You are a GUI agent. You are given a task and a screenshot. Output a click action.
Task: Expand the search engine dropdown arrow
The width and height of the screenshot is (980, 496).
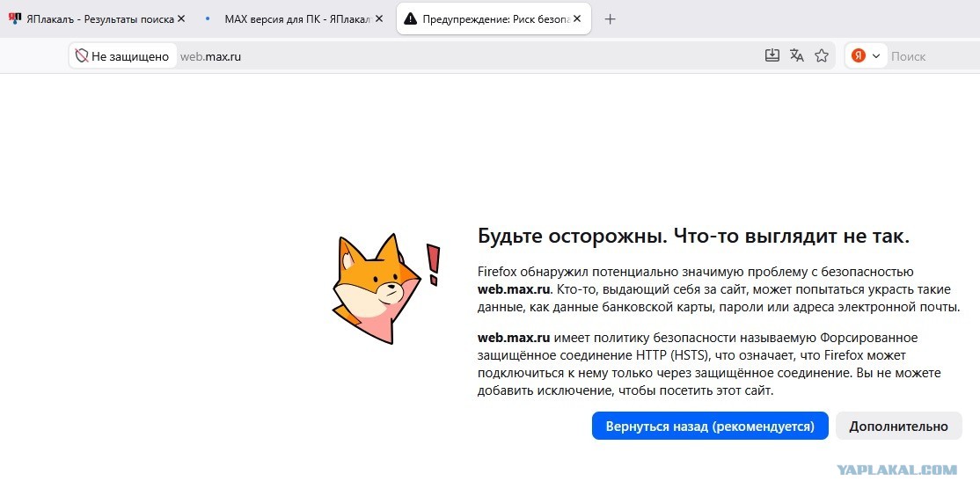pyautogui.click(x=876, y=56)
